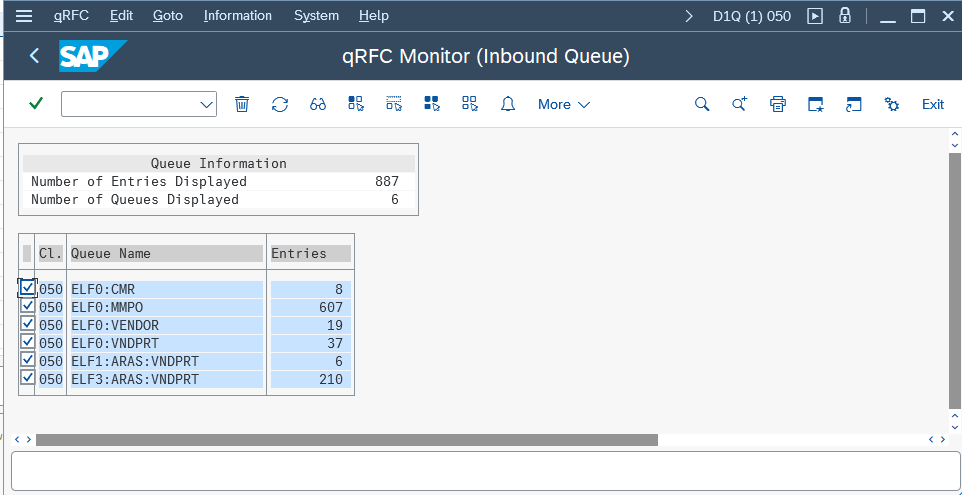Click the SAP back arrow button
The width and height of the screenshot is (962, 495).
pyautogui.click(x=34, y=56)
